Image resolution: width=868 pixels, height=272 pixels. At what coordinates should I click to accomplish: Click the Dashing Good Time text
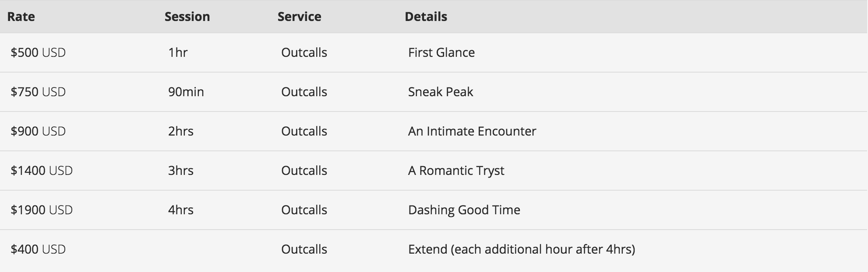[x=464, y=210]
